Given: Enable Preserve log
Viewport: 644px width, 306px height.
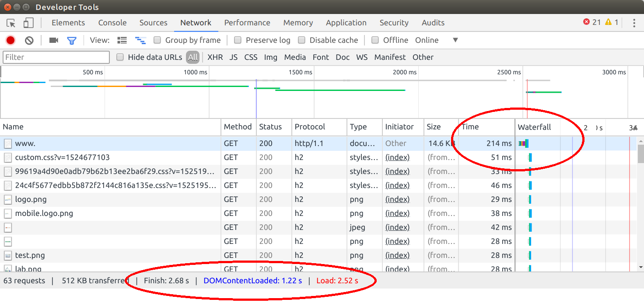Looking at the screenshot, I should click(x=238, y=40).
